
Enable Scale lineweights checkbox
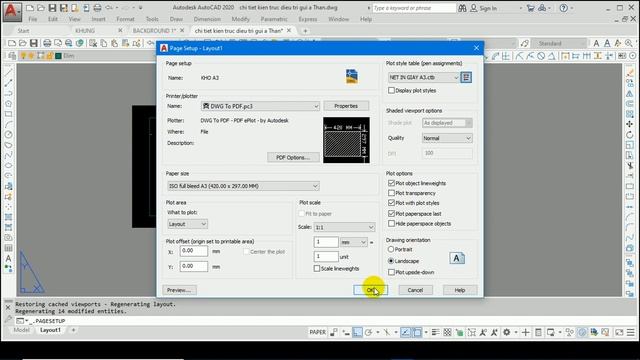click(317, 268)
